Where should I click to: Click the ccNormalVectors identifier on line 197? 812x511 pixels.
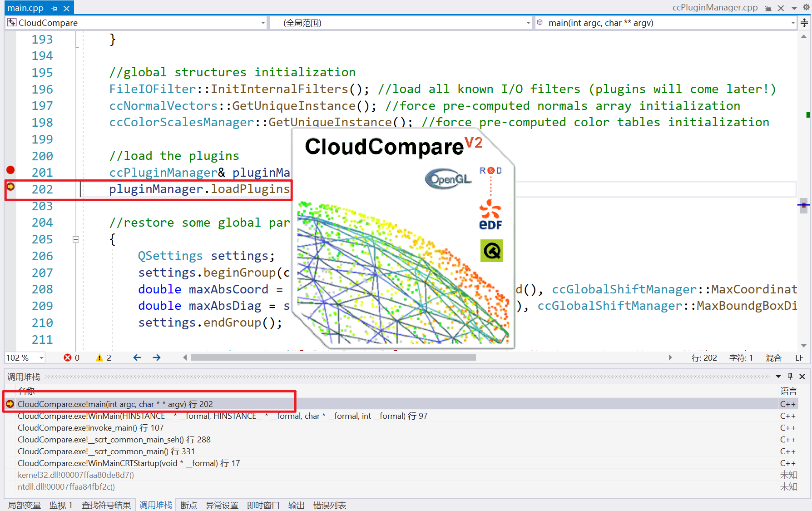tap(163, 106)
